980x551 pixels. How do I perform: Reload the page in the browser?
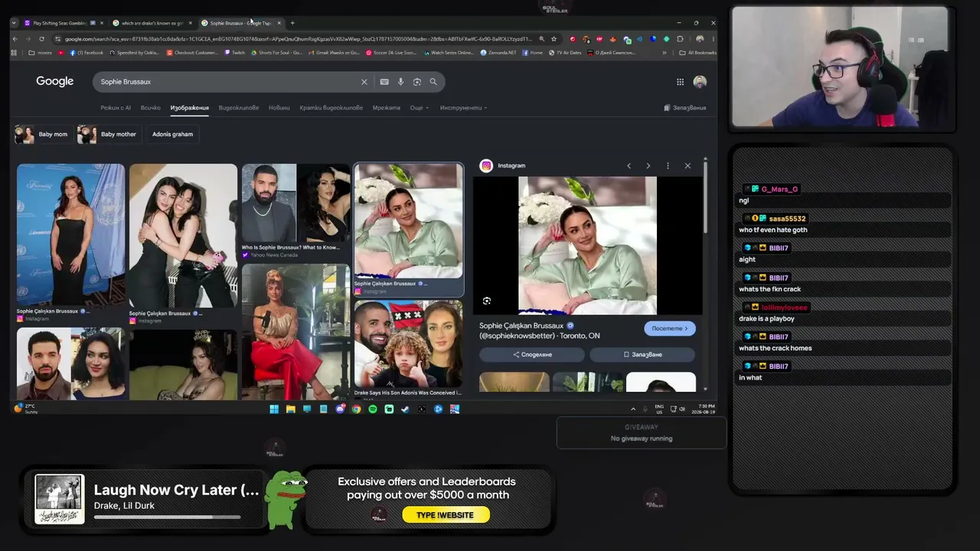tap(41, 39)
